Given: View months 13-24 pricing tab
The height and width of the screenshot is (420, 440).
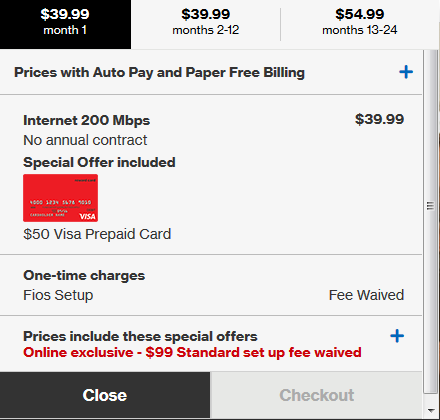Looking at the screenshot, I should (360, 22).
